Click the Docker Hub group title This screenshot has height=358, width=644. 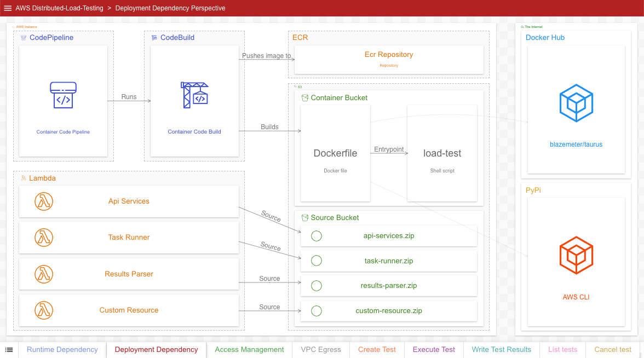pos(545,37)
